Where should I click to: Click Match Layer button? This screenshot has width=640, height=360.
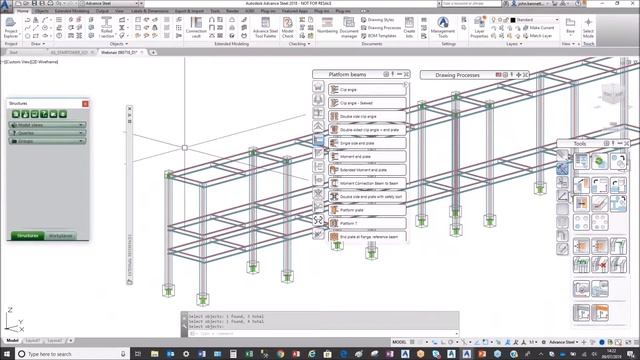click(538, 36)
